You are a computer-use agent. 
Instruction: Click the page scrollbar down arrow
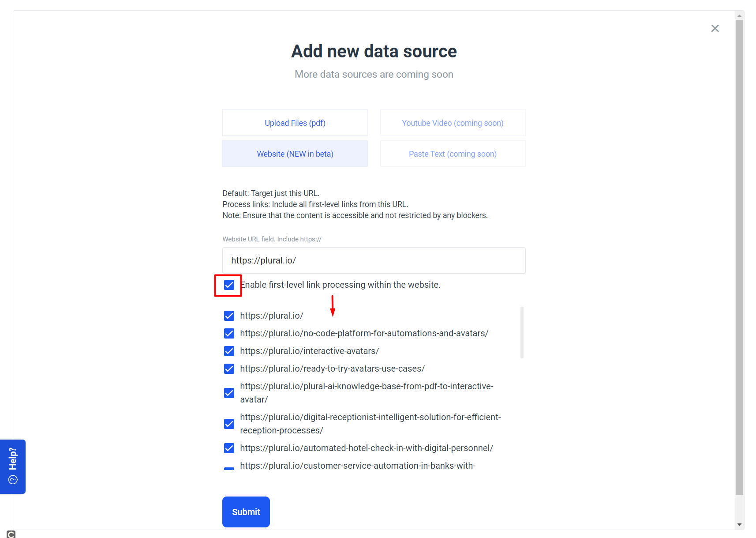(x=739, y=525)
